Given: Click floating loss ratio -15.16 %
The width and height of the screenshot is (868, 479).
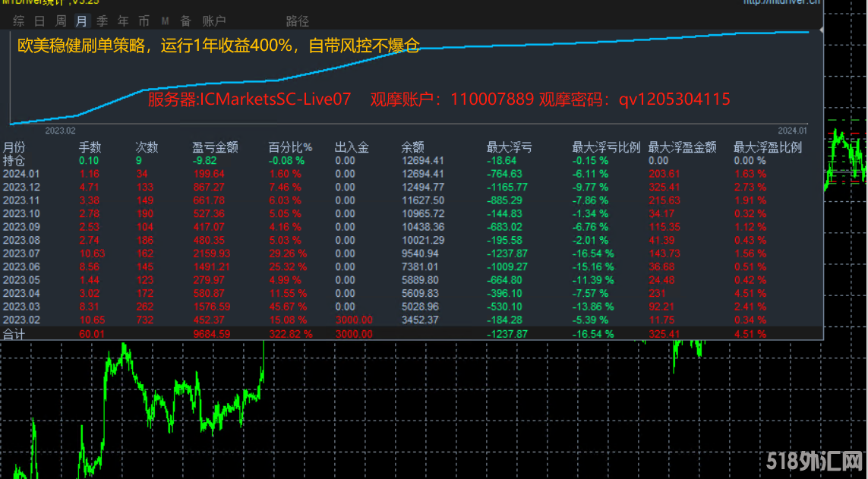Looking at the screenshot, I should [x=593, y=266].
